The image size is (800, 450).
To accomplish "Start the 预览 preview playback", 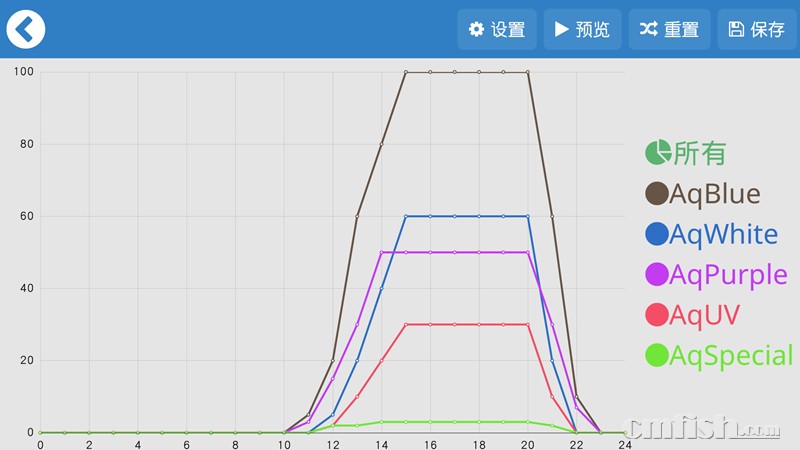I will 582,29.
